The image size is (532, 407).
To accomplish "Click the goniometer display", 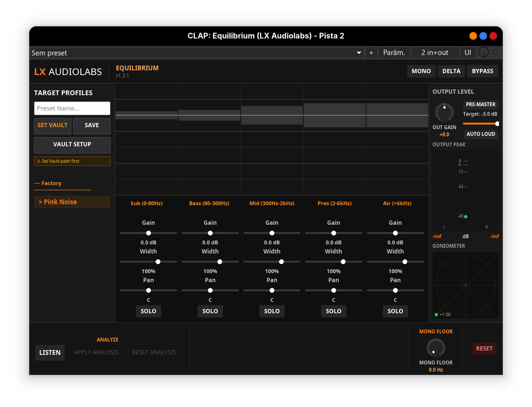I will pyautogui.click(x=465, y=285).
